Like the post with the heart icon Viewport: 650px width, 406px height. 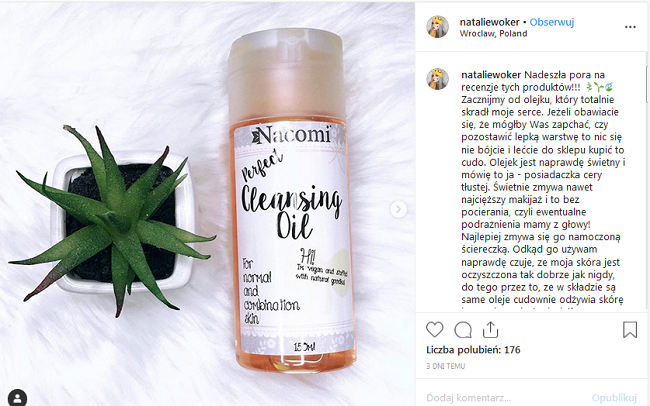coord(434,330)
